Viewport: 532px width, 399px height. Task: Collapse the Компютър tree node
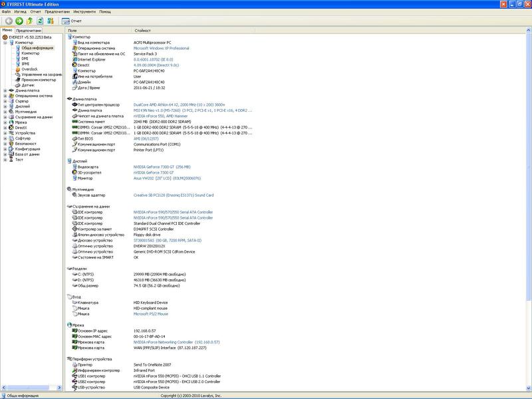(x=5, y=43)
